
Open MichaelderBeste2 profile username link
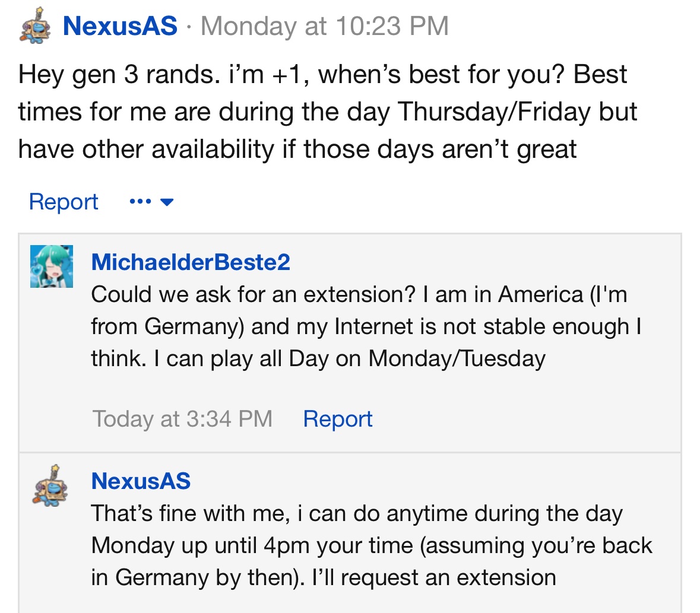click(191, 262)
